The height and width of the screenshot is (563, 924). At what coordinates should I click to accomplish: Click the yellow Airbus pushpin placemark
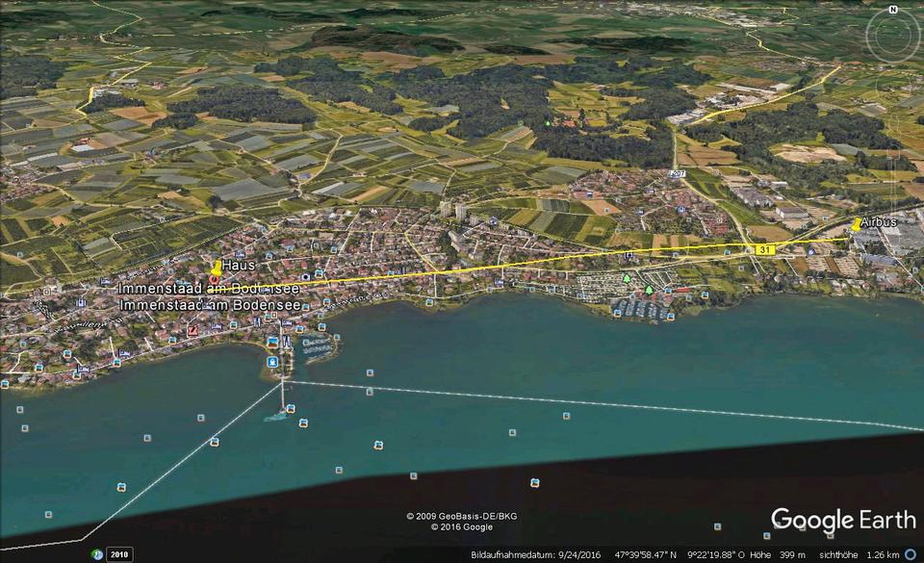[x=856, y=225]
